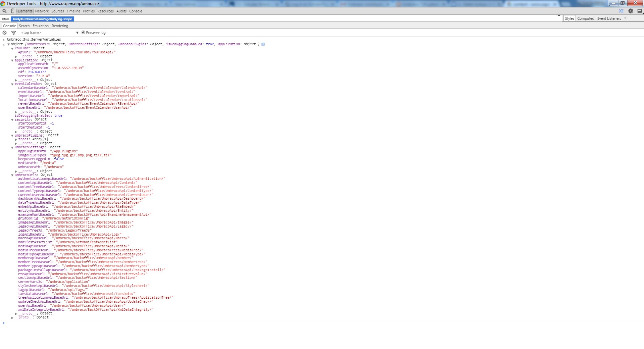This screenshot has height=349, width=644.
Task: Toggle the Preserve log checkbox
Action: 83,32
